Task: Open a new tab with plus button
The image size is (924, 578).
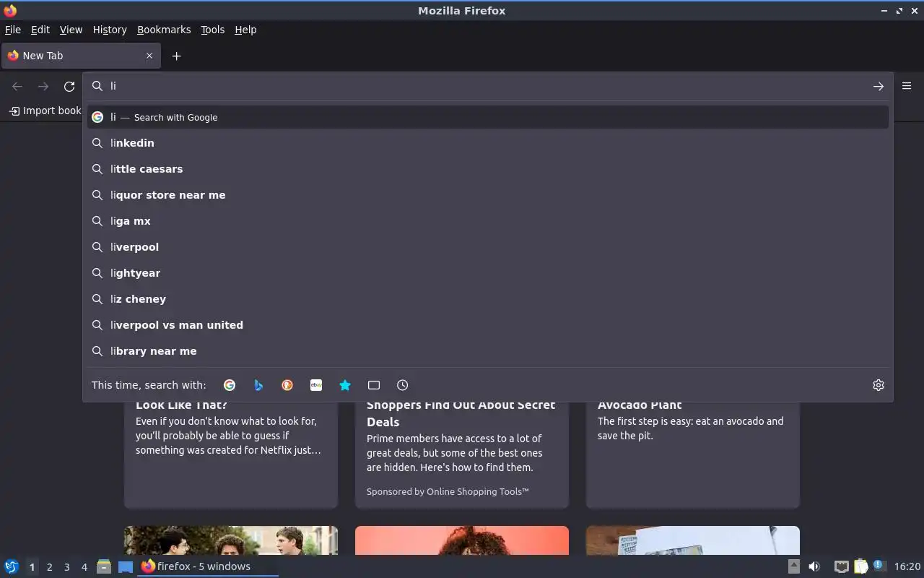Action: point(176,56)
